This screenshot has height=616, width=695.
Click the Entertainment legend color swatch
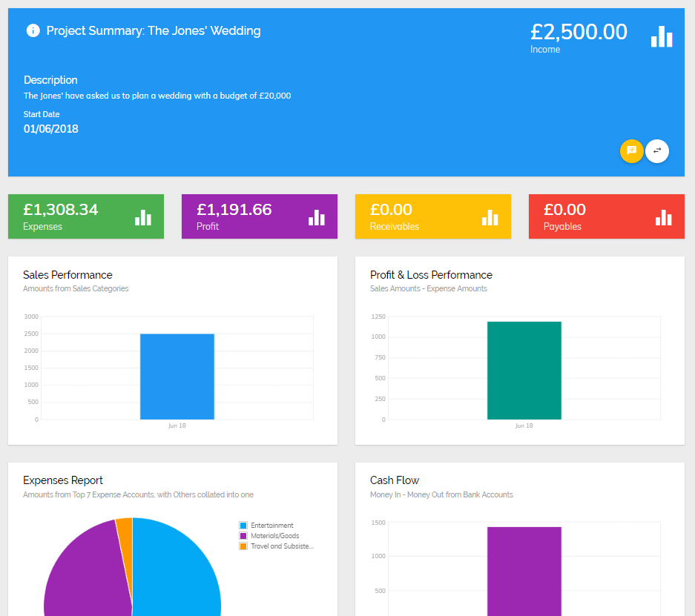pyautogui.click(x=243, y=526)
